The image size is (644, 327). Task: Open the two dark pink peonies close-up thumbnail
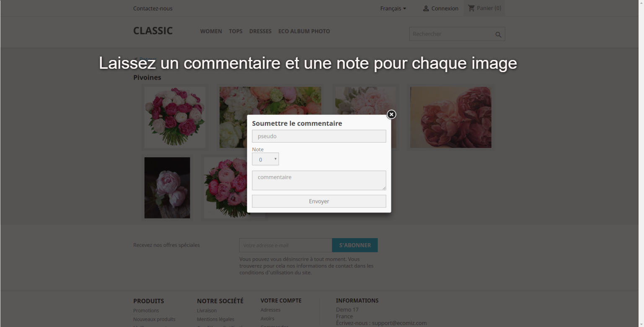click(x=451, y=117)
